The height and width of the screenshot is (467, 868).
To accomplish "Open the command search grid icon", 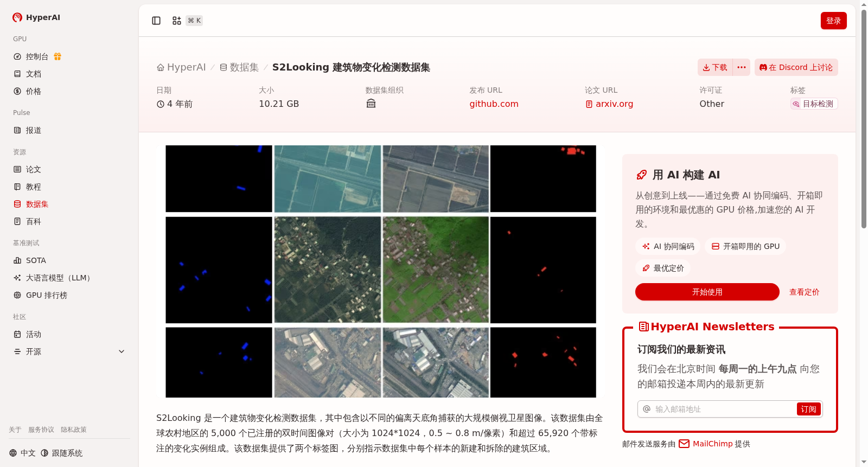I will click(177, 21).
